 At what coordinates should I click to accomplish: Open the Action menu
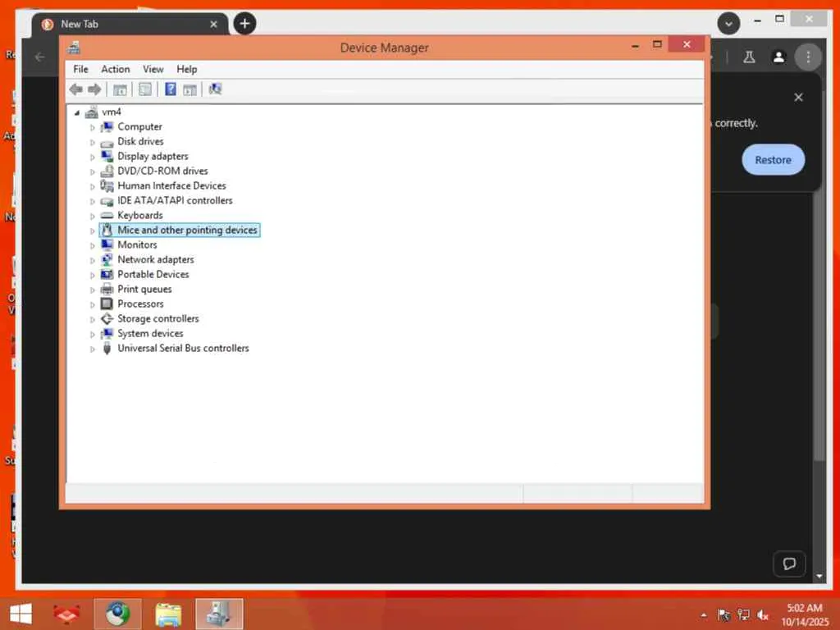coord(115,69)
